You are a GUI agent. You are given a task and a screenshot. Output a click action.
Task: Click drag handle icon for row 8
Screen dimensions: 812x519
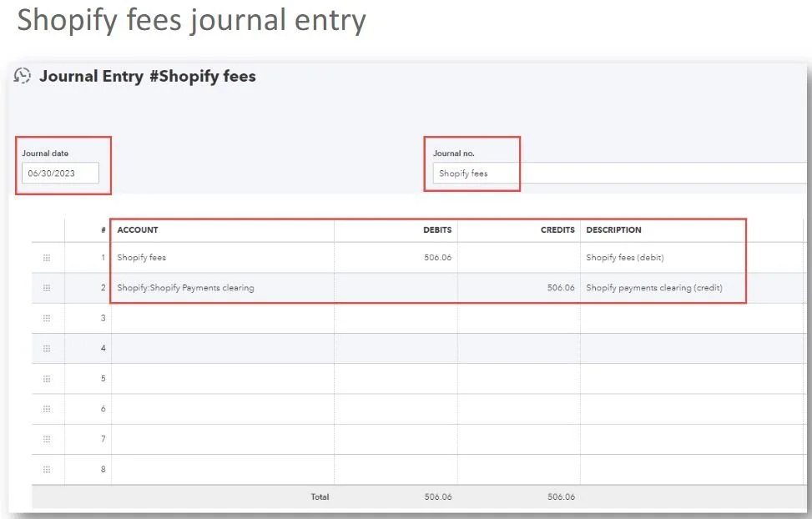click(47, 469)
